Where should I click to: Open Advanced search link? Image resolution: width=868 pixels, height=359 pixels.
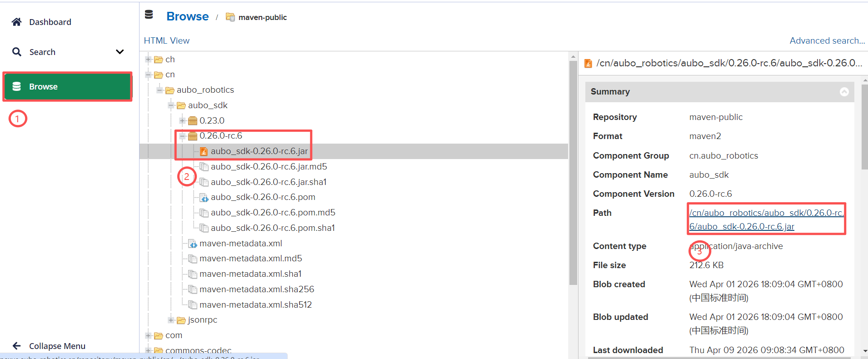(x=827, y=40)
